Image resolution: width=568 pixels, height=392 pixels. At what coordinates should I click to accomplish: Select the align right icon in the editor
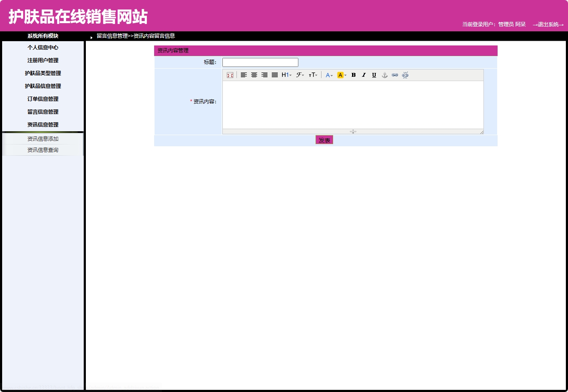click(264, 75)
